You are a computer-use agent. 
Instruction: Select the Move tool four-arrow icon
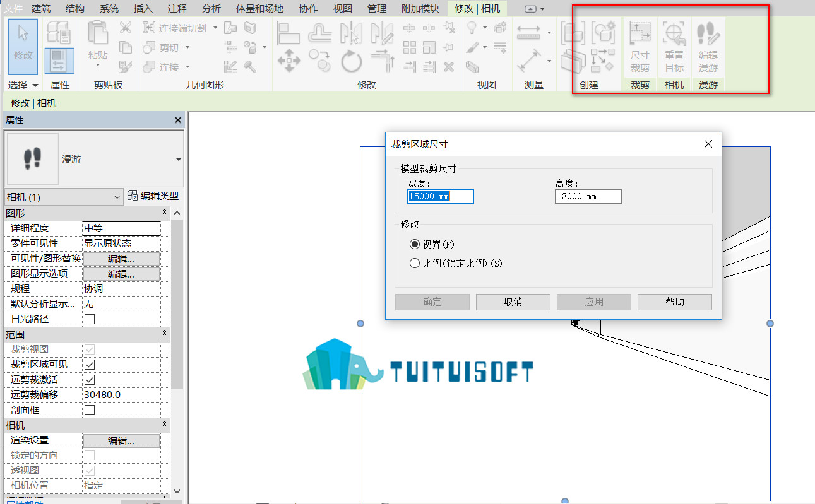pyautogui.click(x=289, y=61)
